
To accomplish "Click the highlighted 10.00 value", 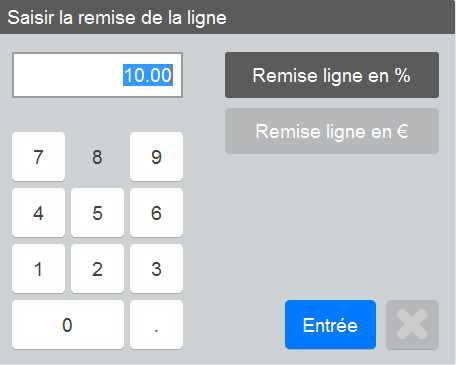I will 148,75.
